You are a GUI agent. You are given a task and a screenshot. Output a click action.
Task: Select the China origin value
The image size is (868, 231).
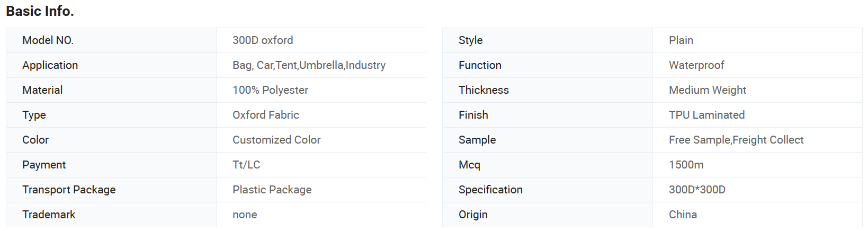683,215
